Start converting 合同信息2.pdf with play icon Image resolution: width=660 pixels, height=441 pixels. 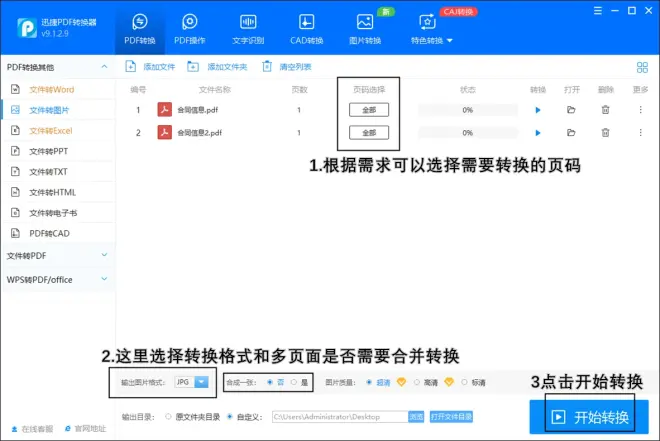coord(538,133)
